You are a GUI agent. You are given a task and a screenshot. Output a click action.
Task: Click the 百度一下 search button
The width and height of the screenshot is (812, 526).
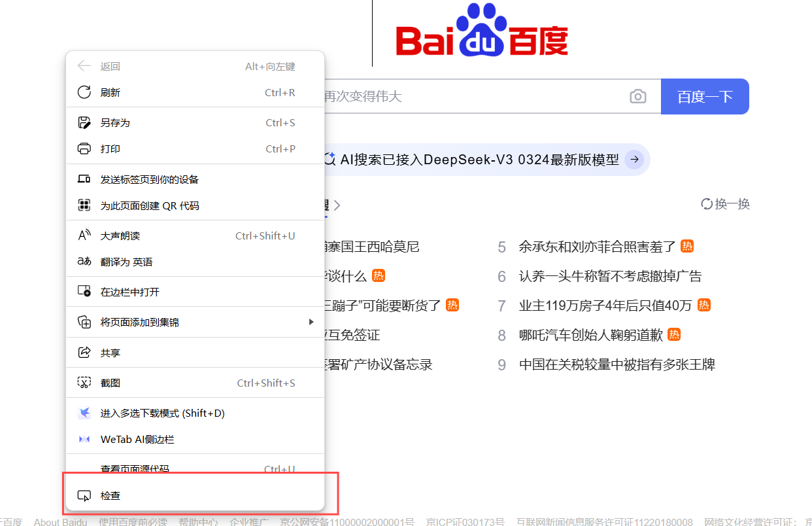point(705,97)
